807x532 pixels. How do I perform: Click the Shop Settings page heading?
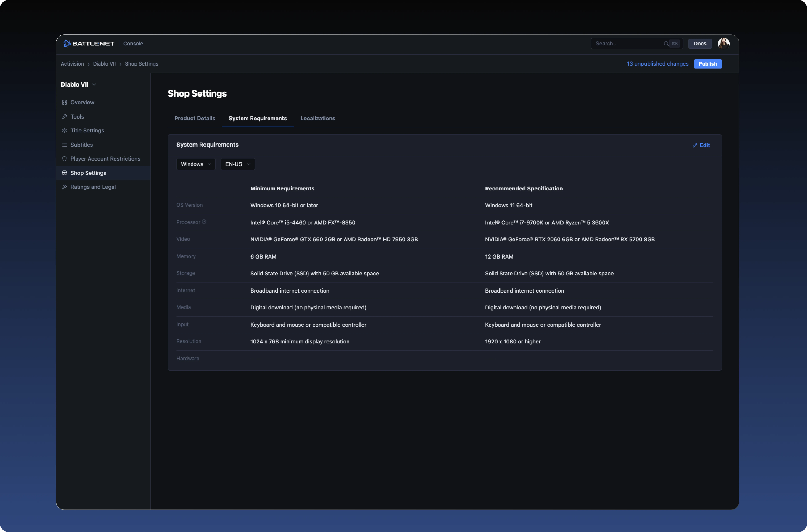coord(197,94)
